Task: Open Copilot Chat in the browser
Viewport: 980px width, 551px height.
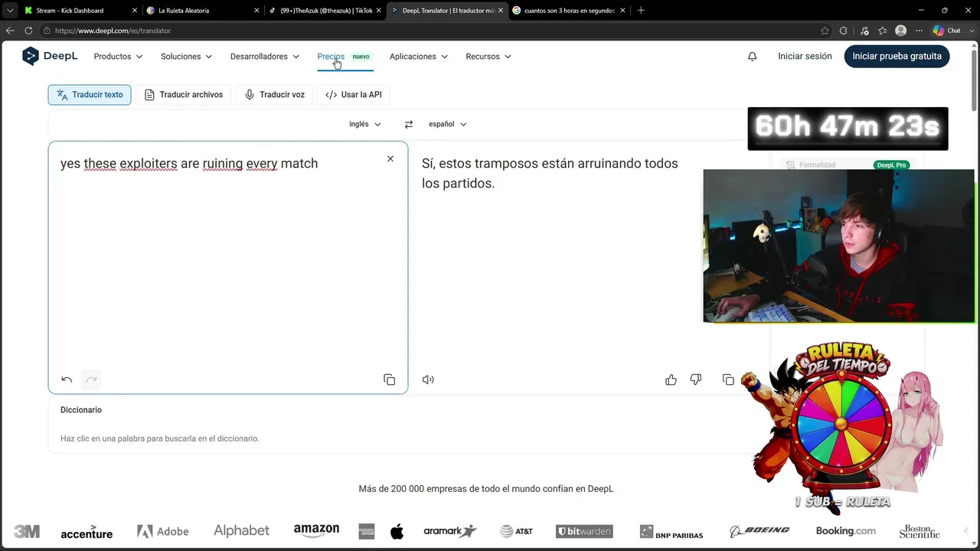Action: tap(947, 31)
